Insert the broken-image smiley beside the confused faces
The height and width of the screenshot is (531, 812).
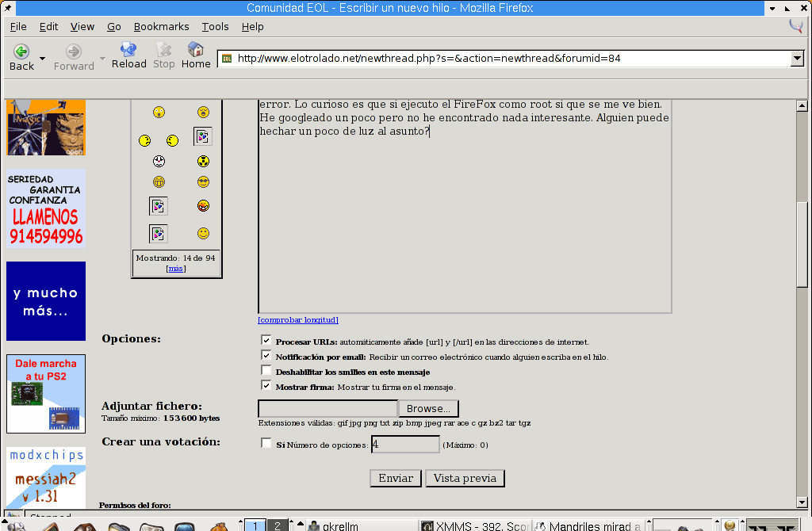click(x=202, y=136)
